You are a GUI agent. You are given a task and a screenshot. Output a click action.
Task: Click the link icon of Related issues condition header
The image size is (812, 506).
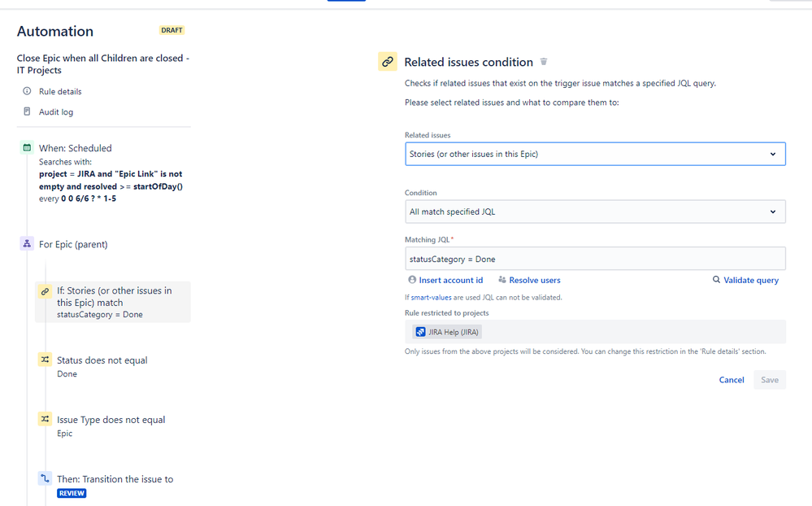[x=388, y=62]
